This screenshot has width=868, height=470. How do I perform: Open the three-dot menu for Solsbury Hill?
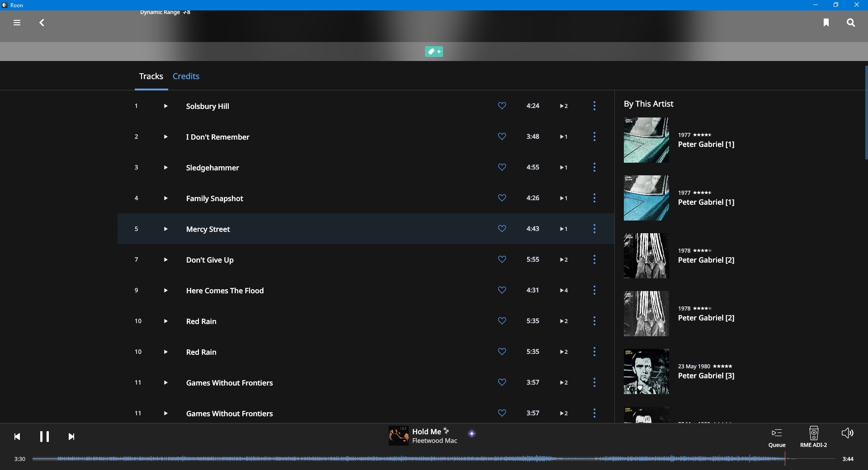[x=594, y=106]
